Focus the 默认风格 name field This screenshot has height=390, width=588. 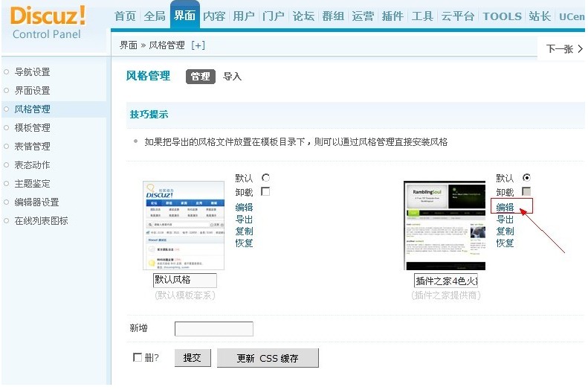pos(185,280)
